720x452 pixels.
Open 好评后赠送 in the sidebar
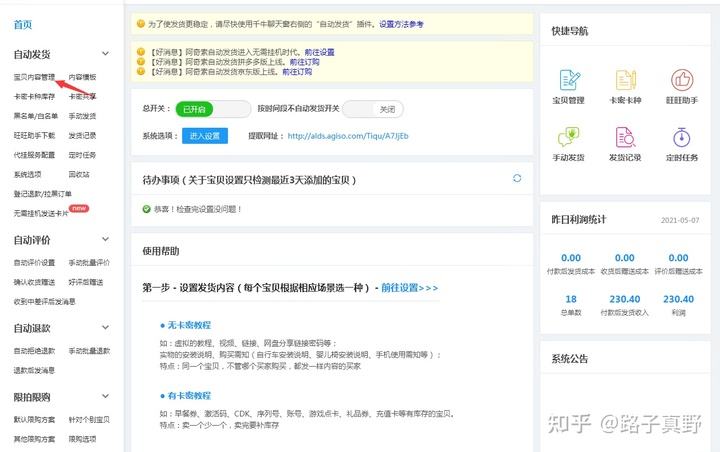(x=86, y=282)
